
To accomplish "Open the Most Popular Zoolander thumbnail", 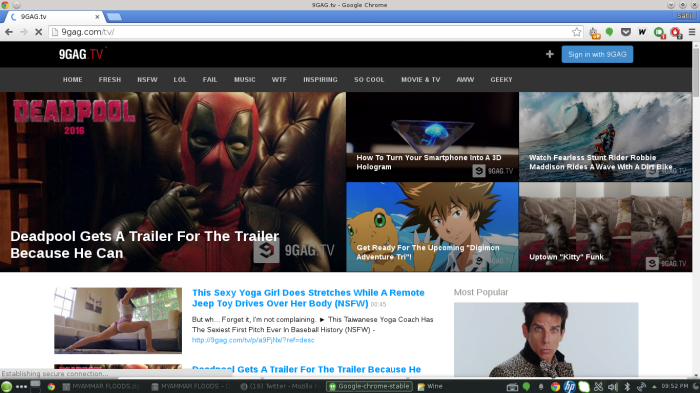I will [x=546, y=339].
